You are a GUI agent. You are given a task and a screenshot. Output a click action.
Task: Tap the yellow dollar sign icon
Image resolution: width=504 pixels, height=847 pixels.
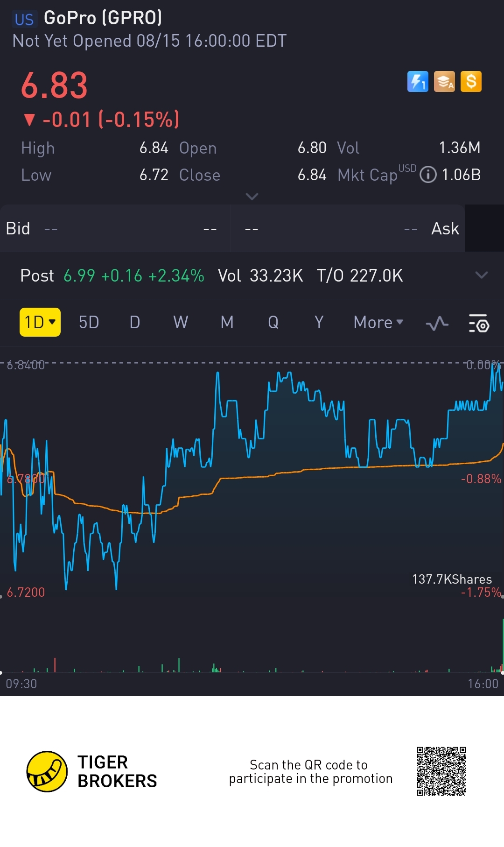(471, 82)
